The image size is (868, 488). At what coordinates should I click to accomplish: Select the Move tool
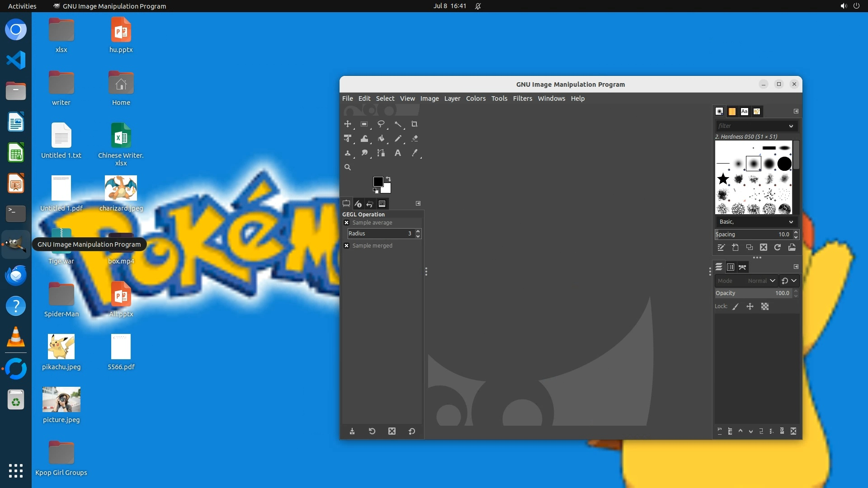(347, 124)
